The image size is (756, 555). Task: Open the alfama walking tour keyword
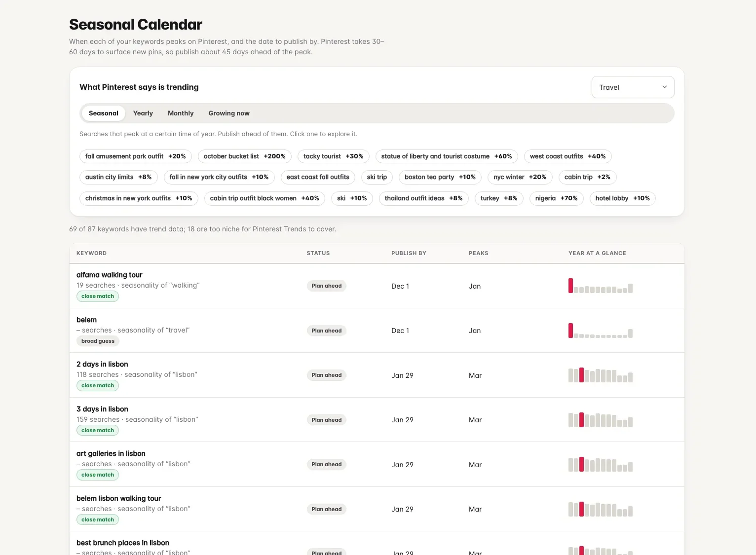(110, 275)
